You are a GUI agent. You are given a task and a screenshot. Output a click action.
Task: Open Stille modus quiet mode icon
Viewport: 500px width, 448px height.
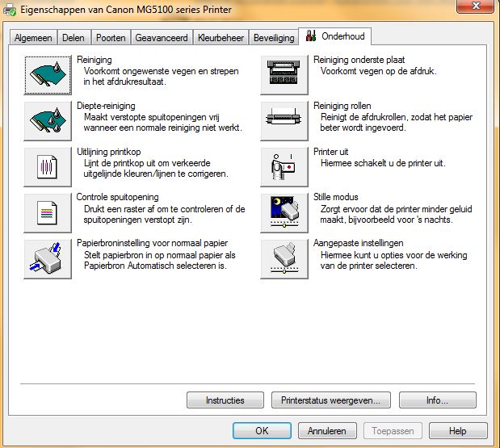(x=284, y=213)
